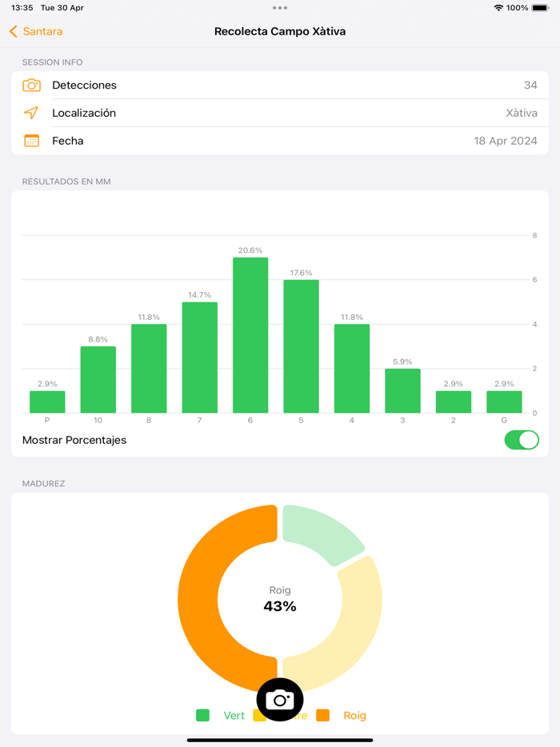The image size is (560, 747).
Task: Select the bar for size 4
Action: coord(352,369)
